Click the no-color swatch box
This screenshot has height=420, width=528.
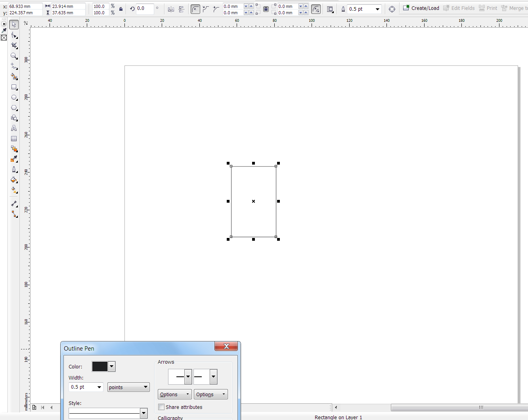(4, 38)
